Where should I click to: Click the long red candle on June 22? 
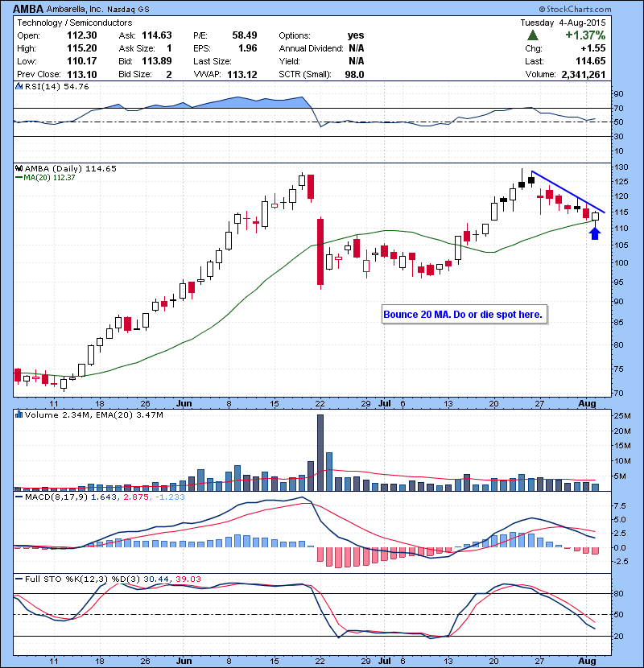[x=320, y=252]
